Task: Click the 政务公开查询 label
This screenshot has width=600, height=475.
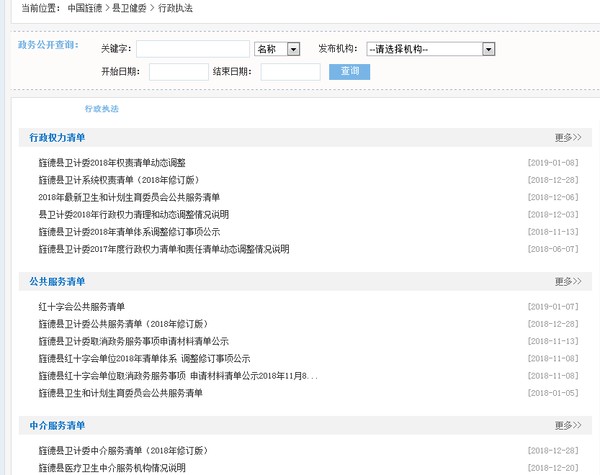Action: (x=48, y=45)
